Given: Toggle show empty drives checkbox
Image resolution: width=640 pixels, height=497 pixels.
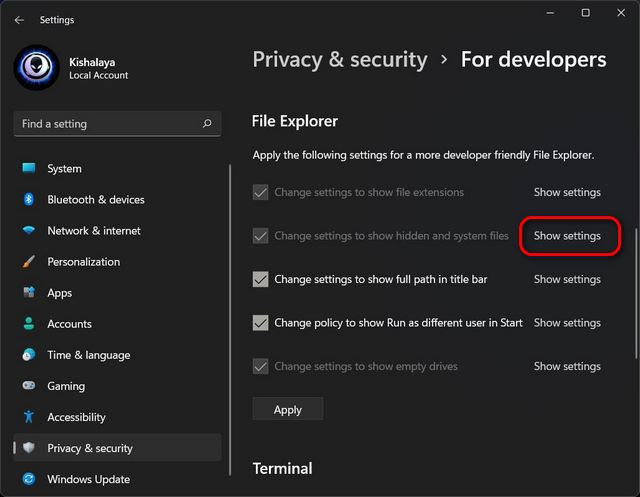Looking at the screenshot, I should 260,366.
